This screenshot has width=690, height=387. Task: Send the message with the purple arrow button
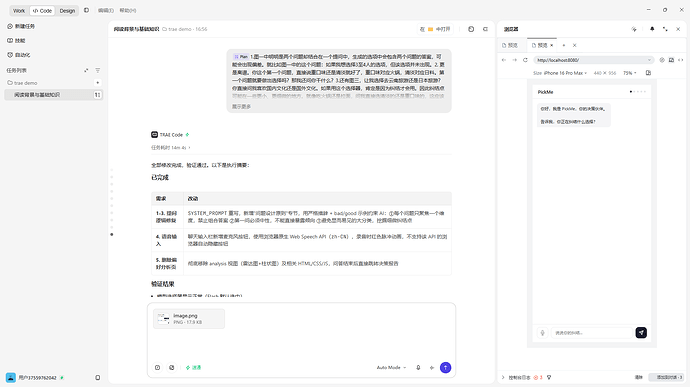coord(445,368)
